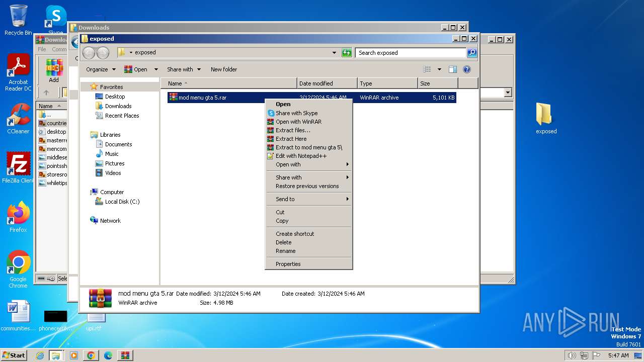Choose Edit with Notepad++

tap(309, 156)
